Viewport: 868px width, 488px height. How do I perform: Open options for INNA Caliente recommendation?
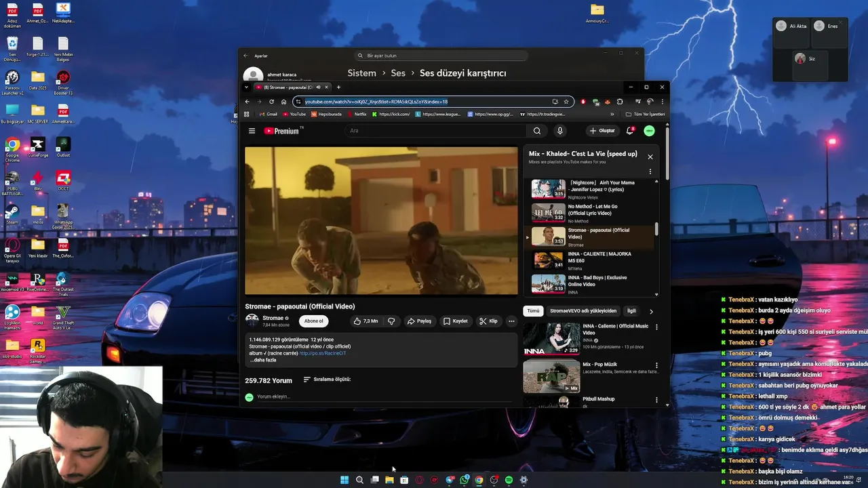click(656, 327)
